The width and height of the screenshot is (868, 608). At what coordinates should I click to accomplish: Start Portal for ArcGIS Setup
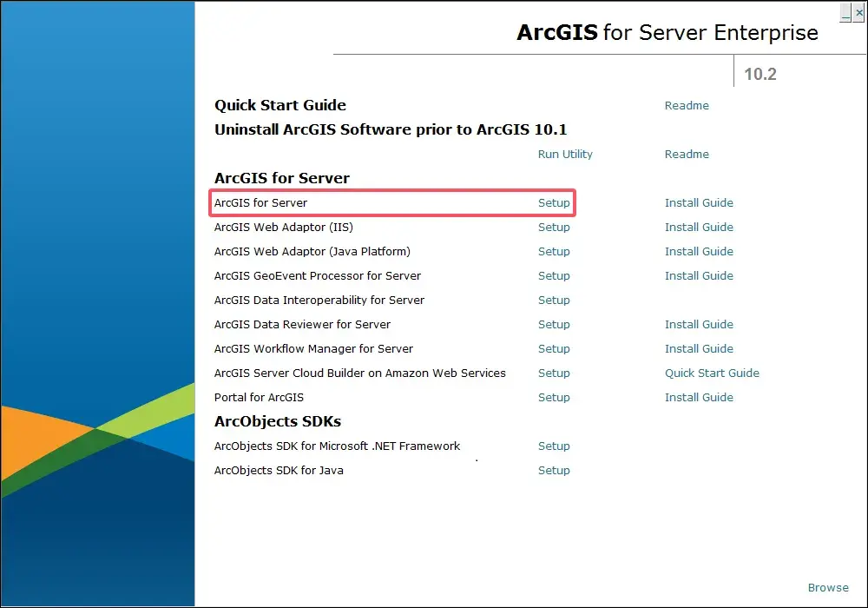(554, 397)
